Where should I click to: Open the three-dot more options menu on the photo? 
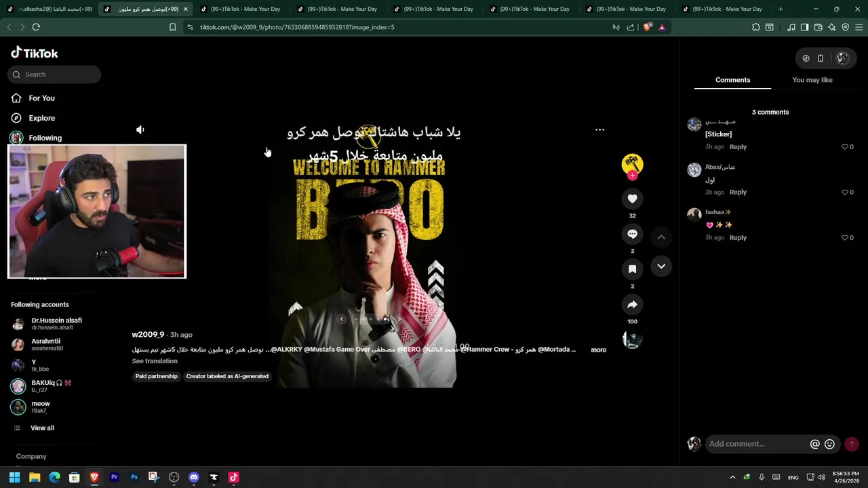pyautogui.click(x=599, y=129)
